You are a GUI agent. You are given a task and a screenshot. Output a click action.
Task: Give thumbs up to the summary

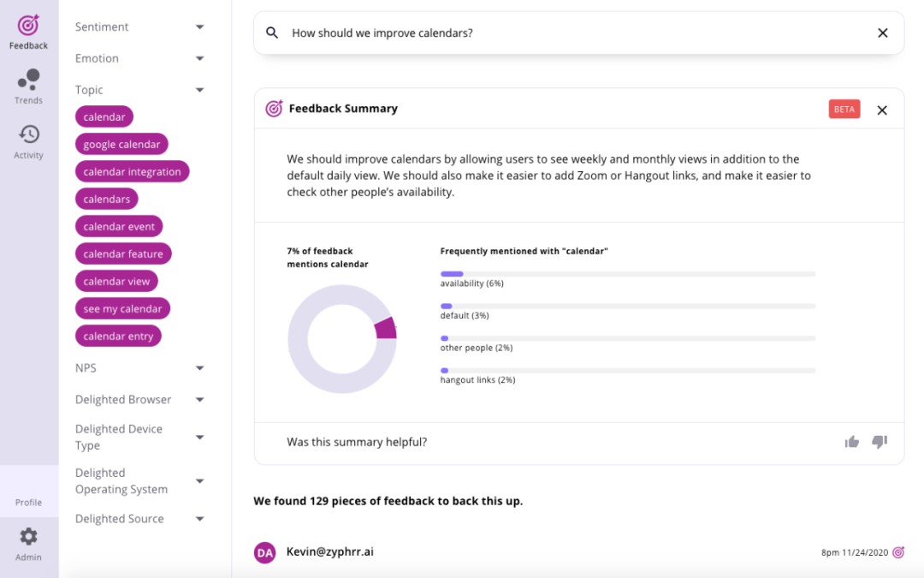point(851,442)
